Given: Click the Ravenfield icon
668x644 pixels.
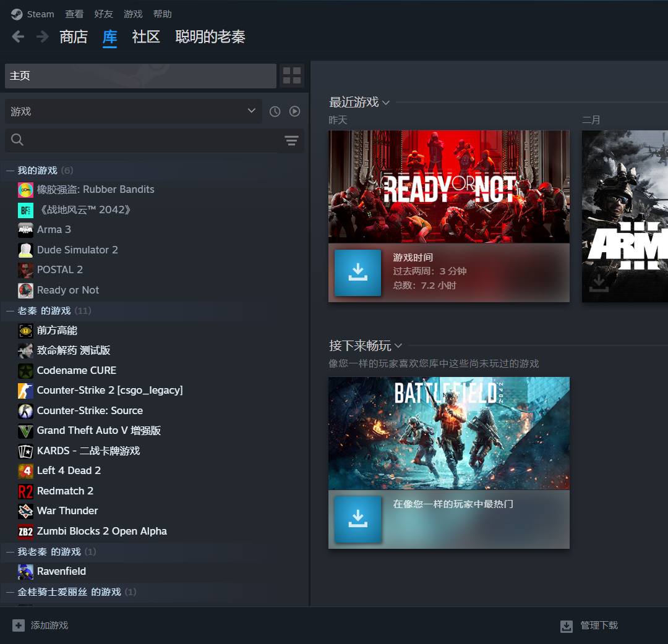Looking at the screenshot, I should [25, 572].
